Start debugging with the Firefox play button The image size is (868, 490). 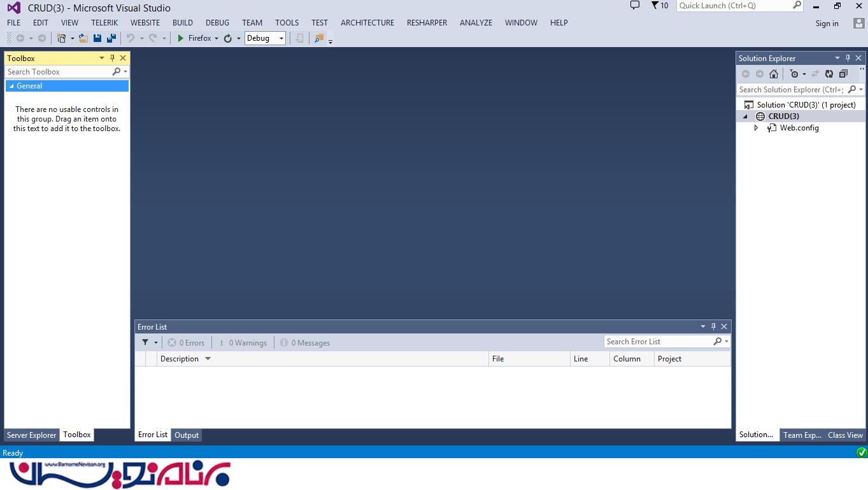(x=181, y=38)
